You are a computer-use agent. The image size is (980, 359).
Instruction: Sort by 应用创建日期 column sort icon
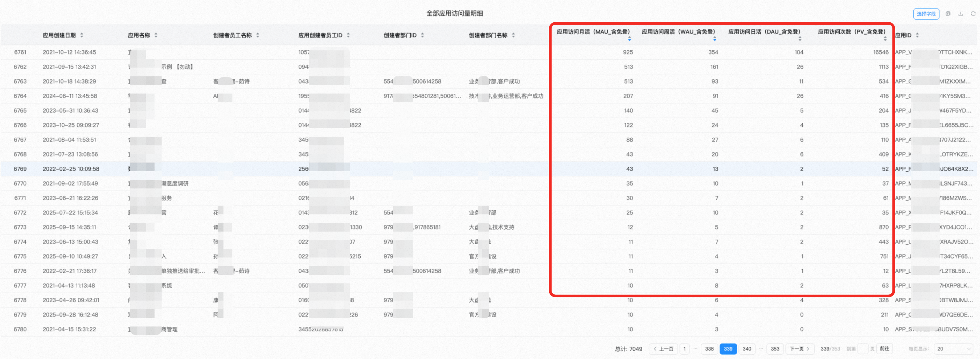pos(82,35)
